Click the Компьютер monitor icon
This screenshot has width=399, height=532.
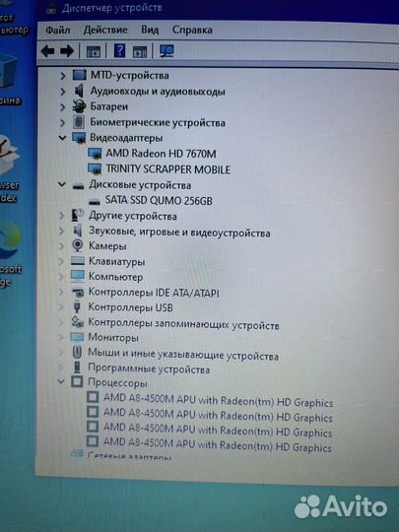point(78,276)
